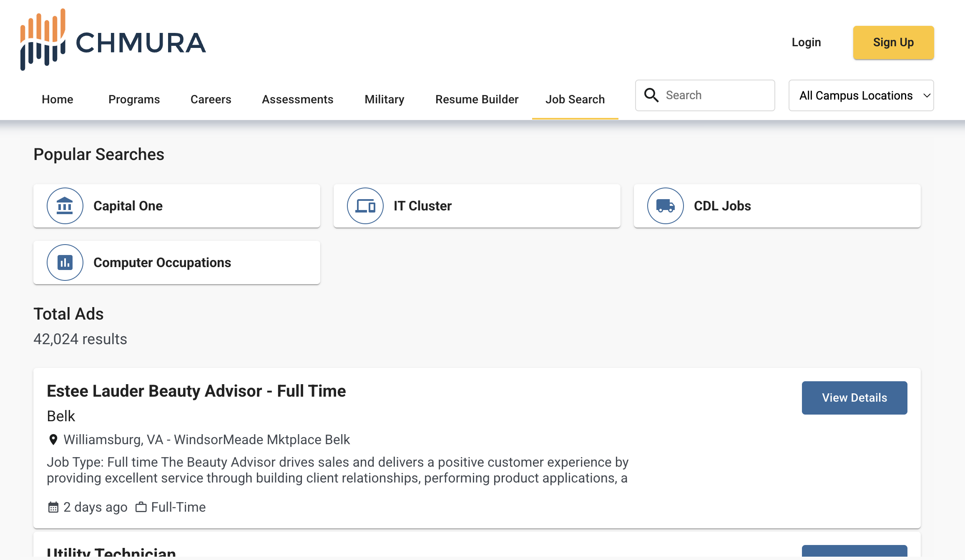Click the 2 days ago posting date
Screen dimensions: 965x560
coord(95,507)
